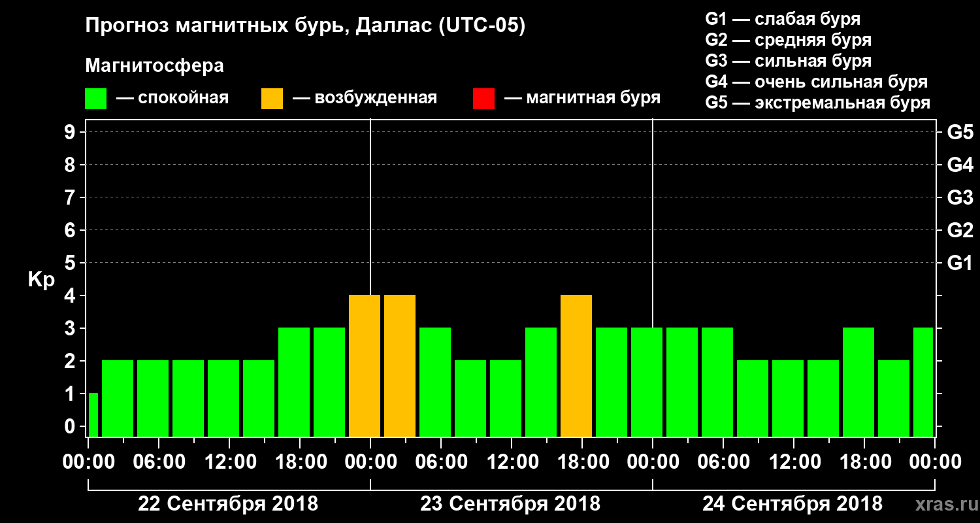Click the '06:00' time label of 23 Сентября
The image size is (980, 523).
point(441,462)
